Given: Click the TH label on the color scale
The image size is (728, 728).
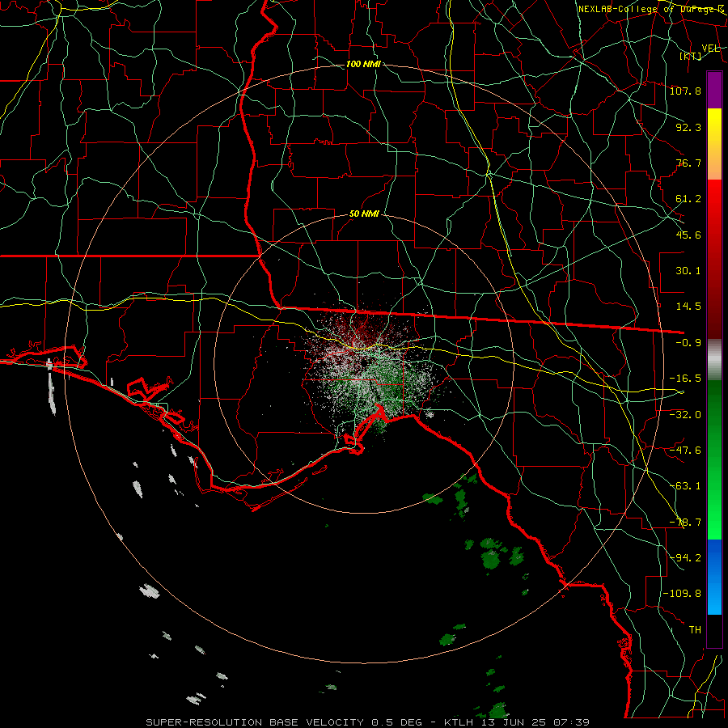Looking at the screenshot, I should (x=695, y=629).
